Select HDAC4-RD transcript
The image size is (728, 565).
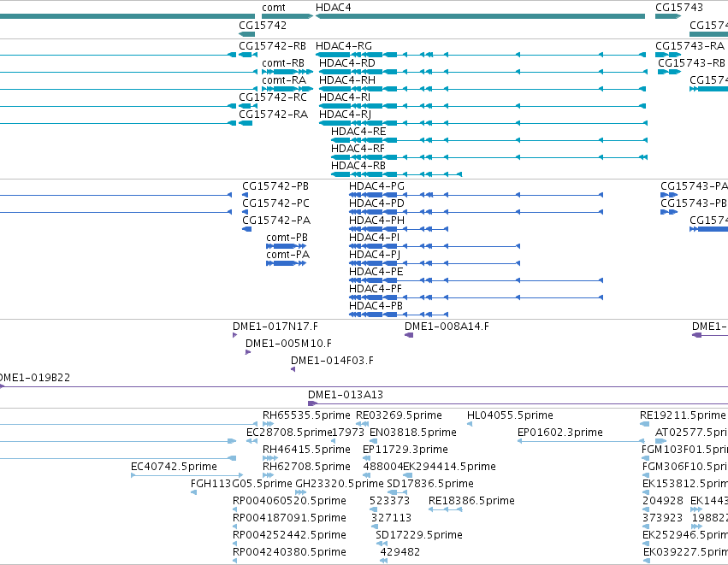click(482, 72)
